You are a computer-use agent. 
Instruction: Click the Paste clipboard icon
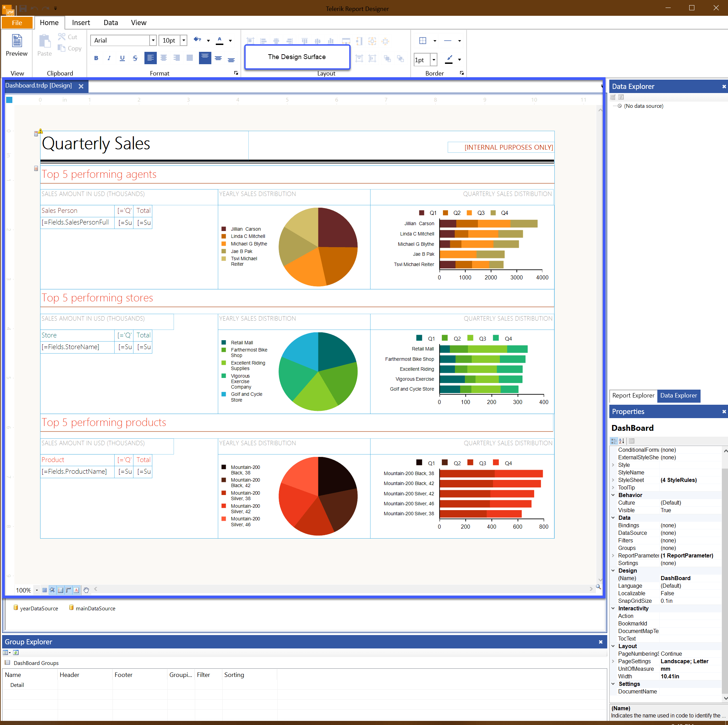(45, 45)
